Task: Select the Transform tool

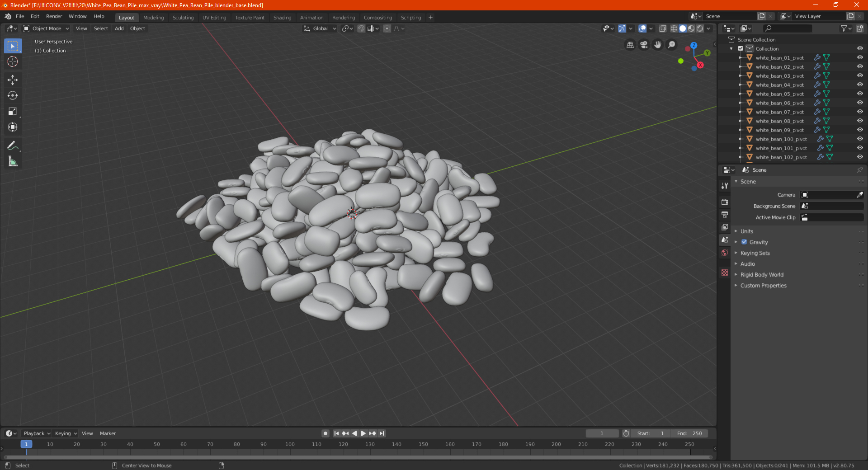Action: tap(13, 127)
